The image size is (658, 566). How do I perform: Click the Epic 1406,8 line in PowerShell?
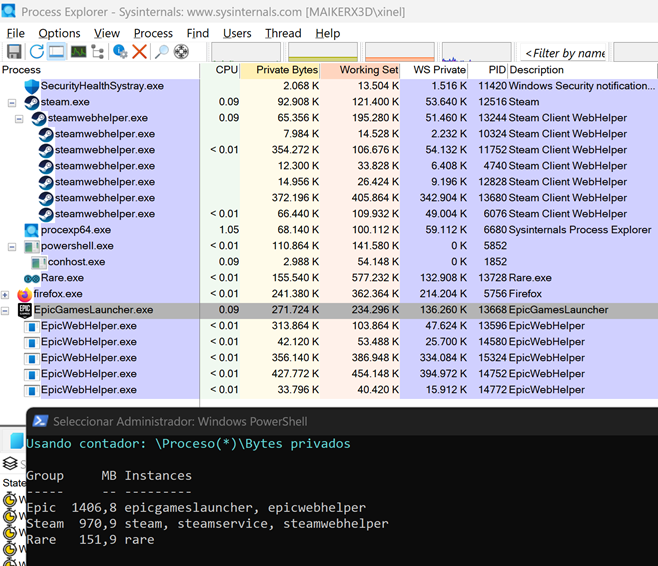[196, 508]
